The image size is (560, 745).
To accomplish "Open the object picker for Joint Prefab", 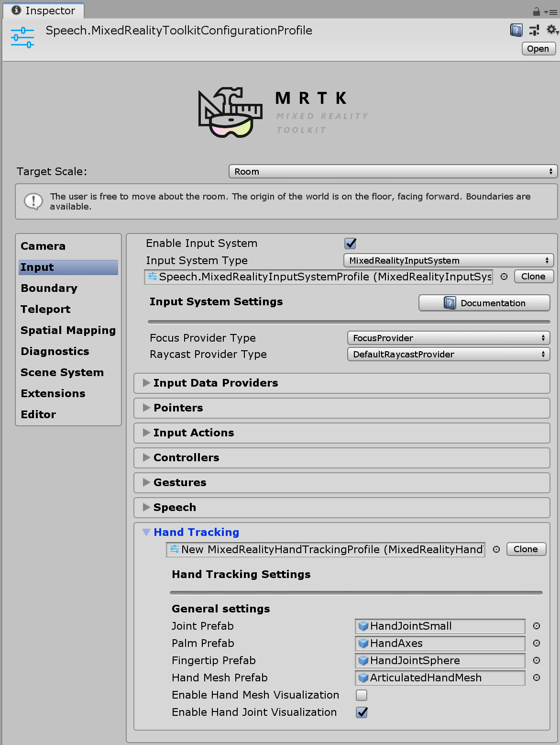I will click(x=537, y=626).
